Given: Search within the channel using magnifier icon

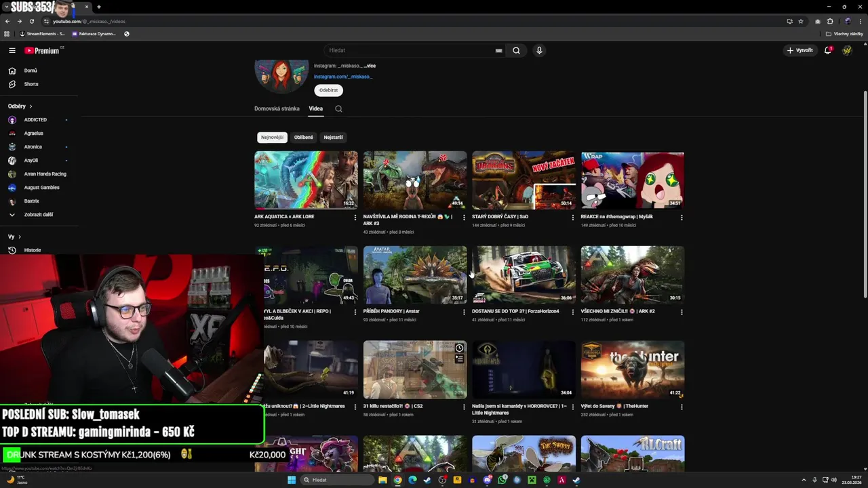Looking at the screenshot, I should click(x=338, y=108).
